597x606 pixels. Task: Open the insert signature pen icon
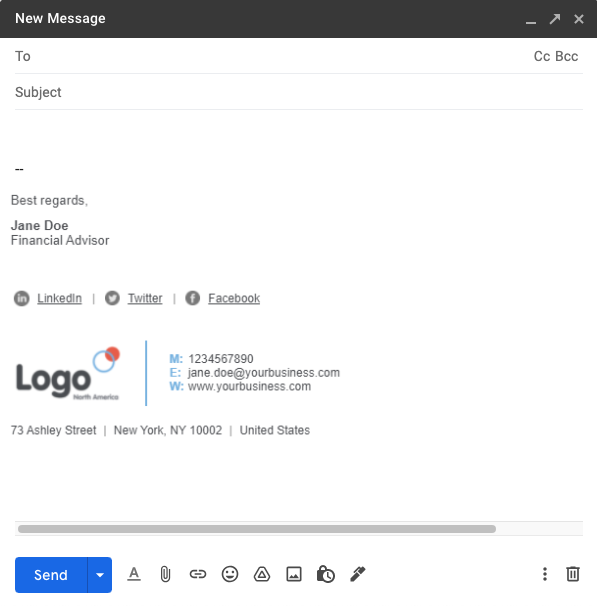(x=358, y=574)
